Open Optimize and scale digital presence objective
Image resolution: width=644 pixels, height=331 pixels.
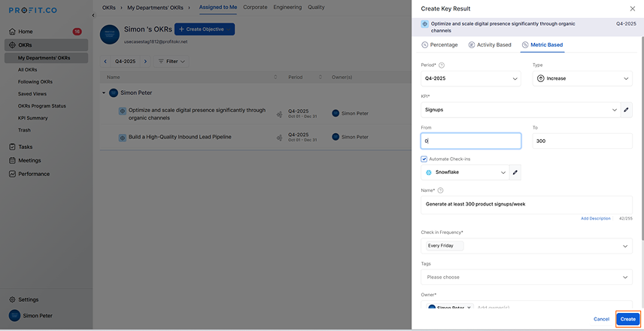click(197, 114)
